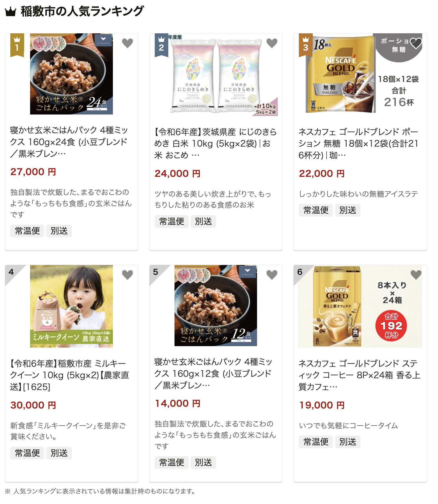Click the bronze rank 3 ribbon badge

(x=306, y=45)
